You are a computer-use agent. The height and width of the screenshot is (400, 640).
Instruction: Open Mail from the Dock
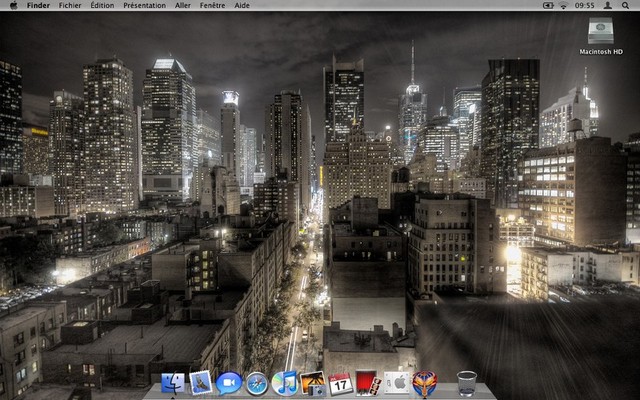pos(201,383)
